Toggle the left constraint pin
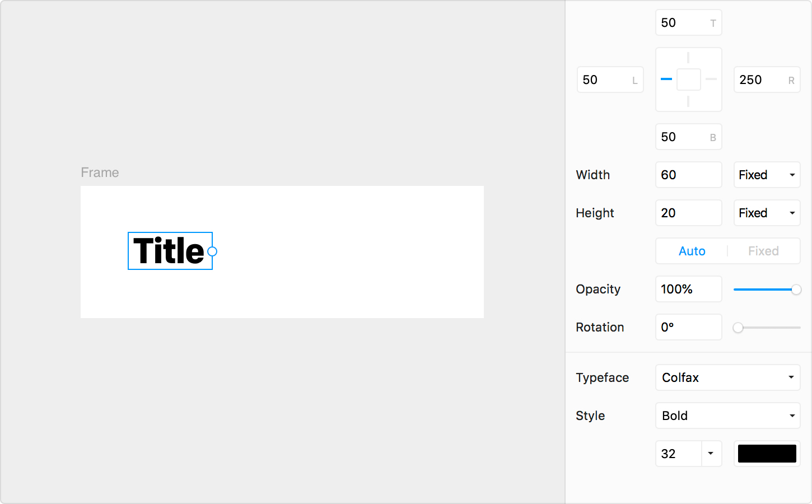This screenshot has width=812, height=504. pyautogui.click(x=666, y=80)
